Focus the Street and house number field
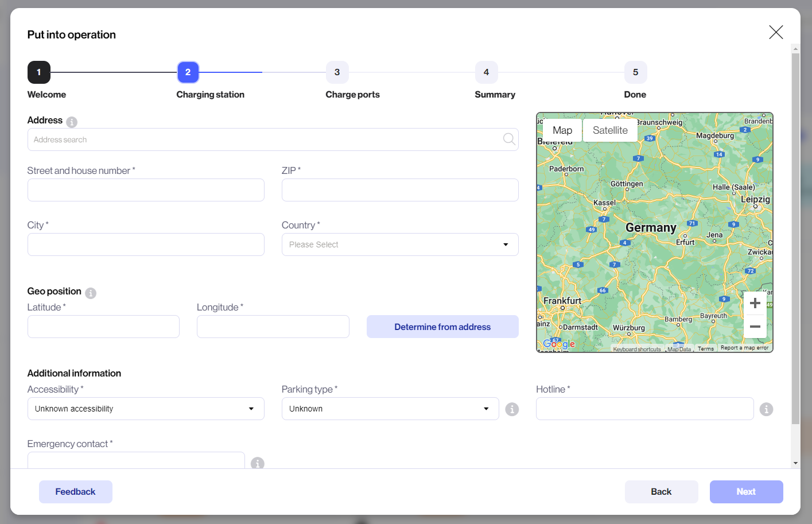812x524 pixels. 146,190
